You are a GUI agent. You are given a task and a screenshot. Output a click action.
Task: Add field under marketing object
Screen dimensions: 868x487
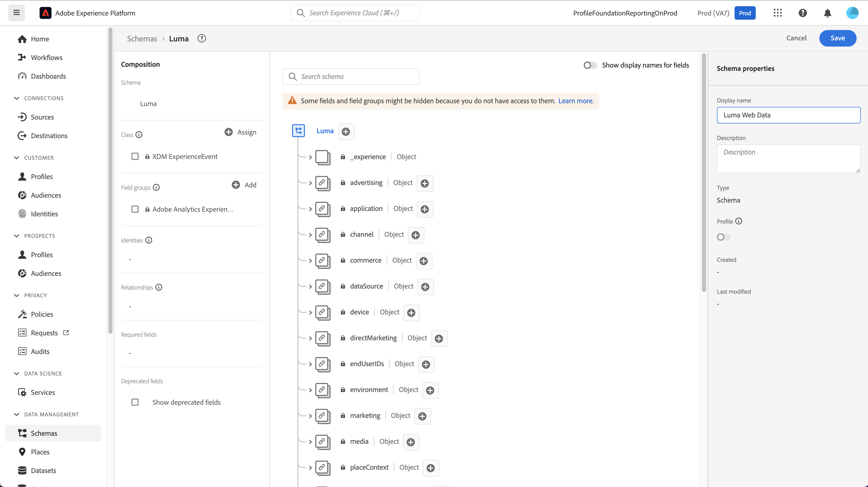(423, 416)
